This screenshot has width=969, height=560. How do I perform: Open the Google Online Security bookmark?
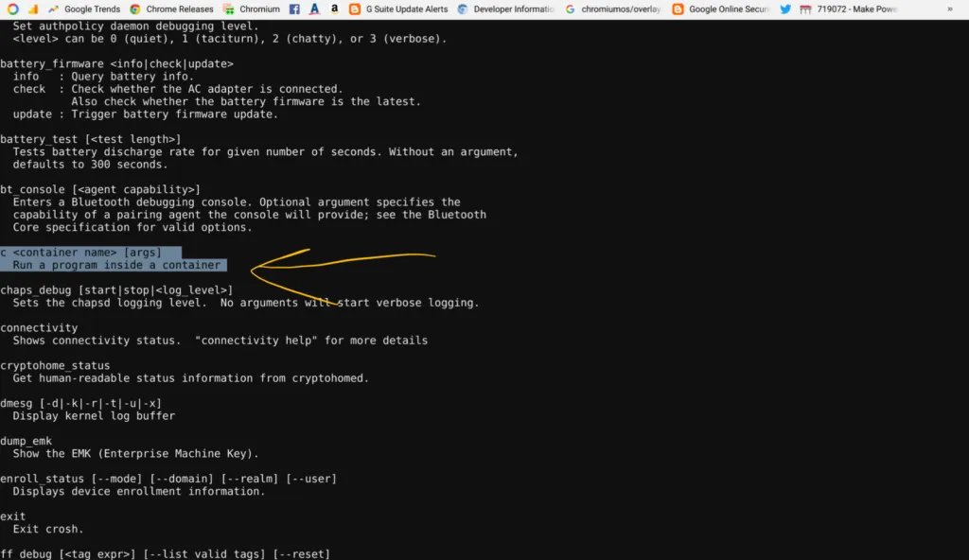(720, 9)
